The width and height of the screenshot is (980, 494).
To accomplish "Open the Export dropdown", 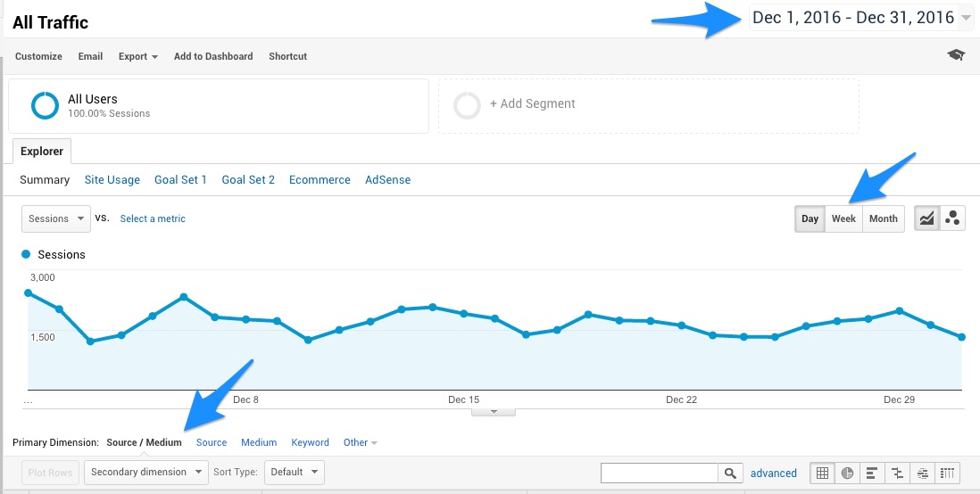I will coord(138,56).
